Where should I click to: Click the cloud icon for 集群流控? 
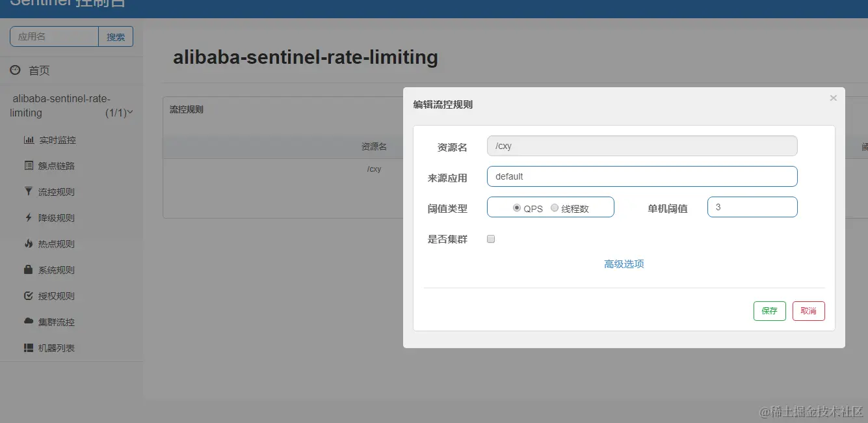coord(29,321)
